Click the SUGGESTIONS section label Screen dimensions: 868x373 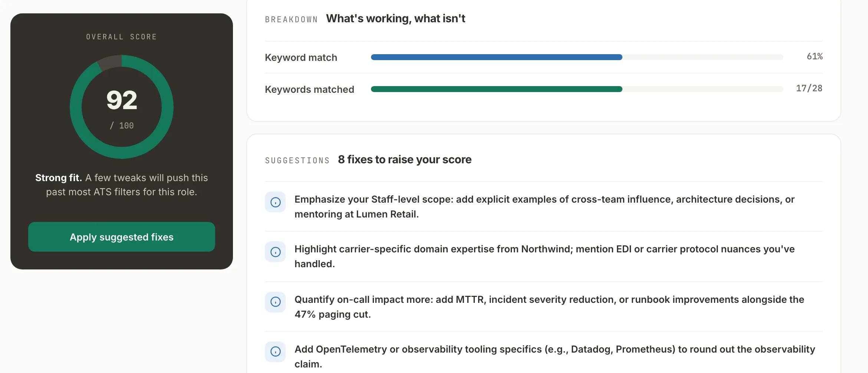(297, 160)
